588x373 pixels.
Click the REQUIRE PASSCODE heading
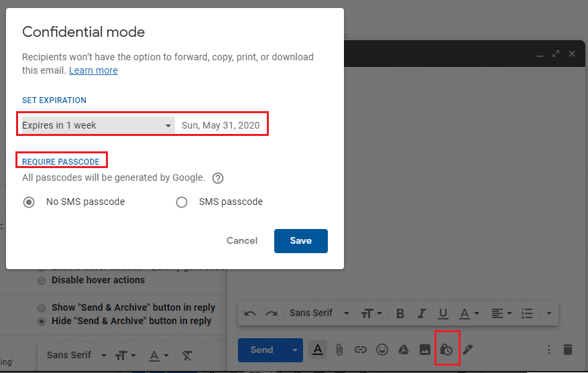coord(61,162)
